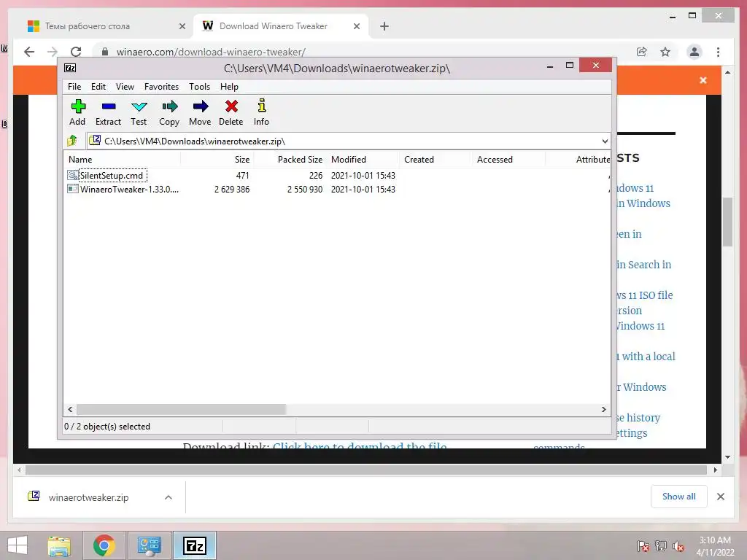
Task: Open Windows Start button
Action: [18, 545]
